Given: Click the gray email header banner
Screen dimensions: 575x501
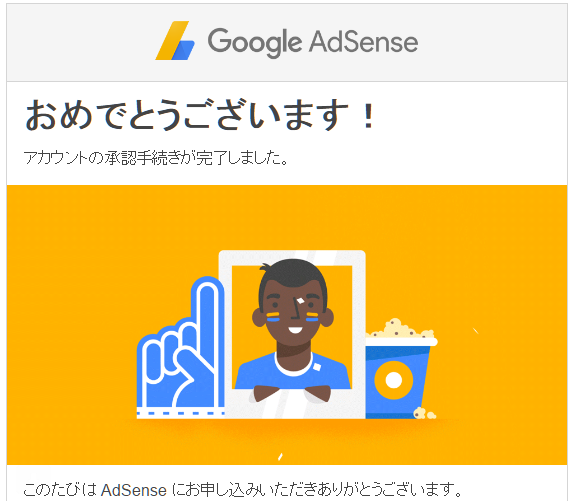Looking at the screenshot, I should [x=287, y=43].
